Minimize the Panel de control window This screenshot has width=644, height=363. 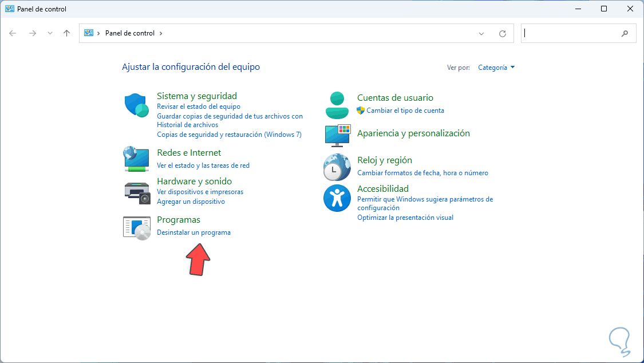click(x=578, y=9)
